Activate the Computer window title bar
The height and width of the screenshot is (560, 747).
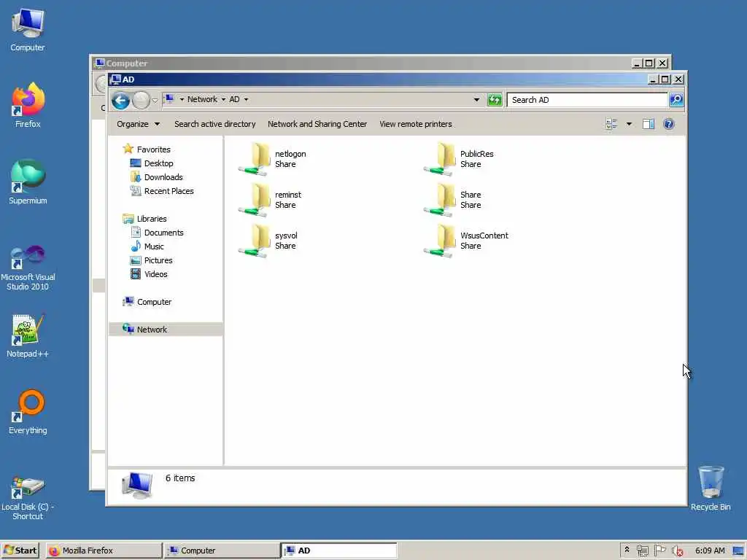coord(362,63)
